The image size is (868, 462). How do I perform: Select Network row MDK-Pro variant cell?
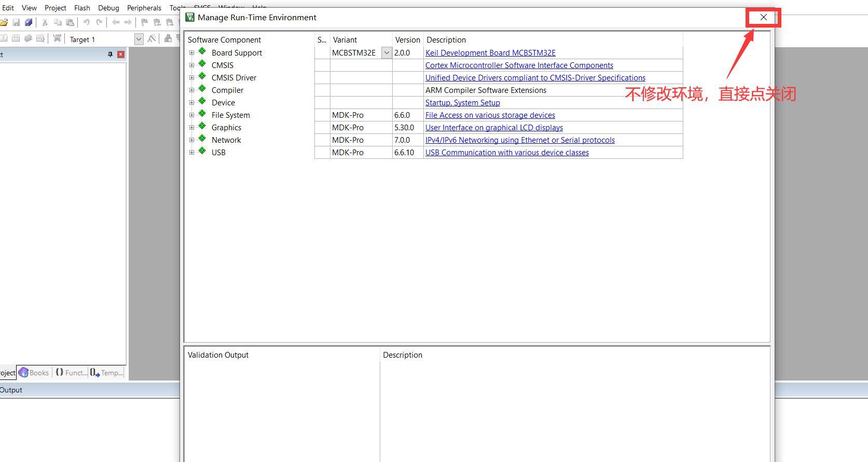(x=361, y=140)
